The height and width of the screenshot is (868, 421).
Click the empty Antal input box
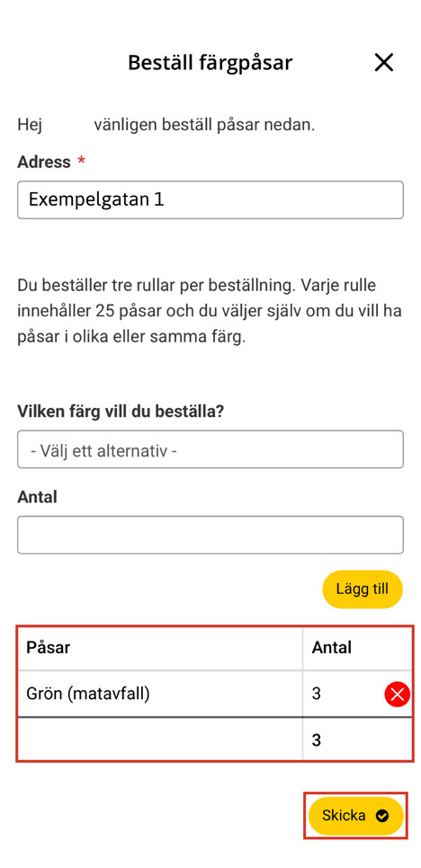(x=210, y=535)
